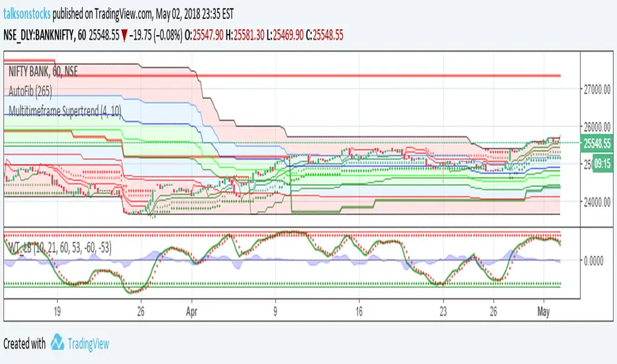The image size is (617, 364).
Task: Click the 24000.00 price axis label
Action: pos(597,203)
